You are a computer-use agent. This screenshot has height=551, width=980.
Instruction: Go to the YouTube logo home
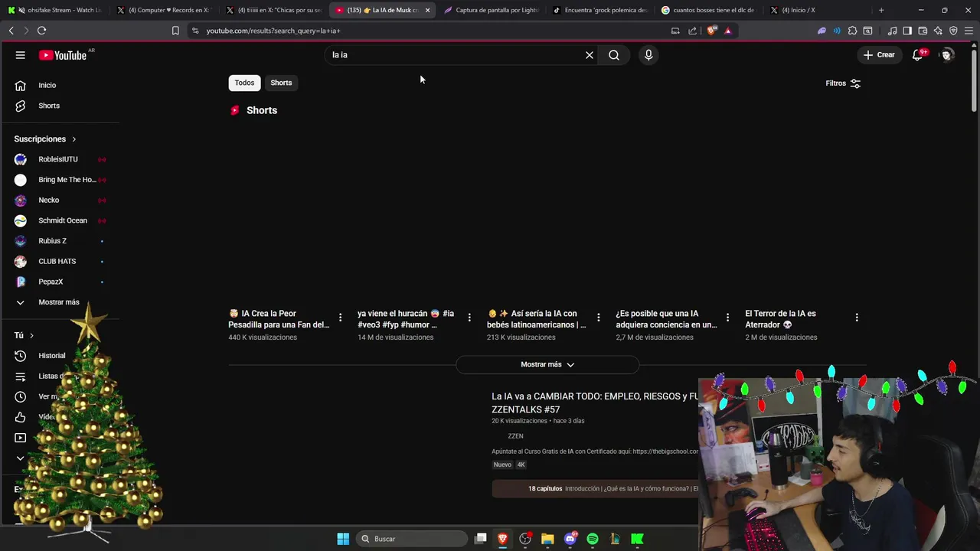(x=63, y=55)
